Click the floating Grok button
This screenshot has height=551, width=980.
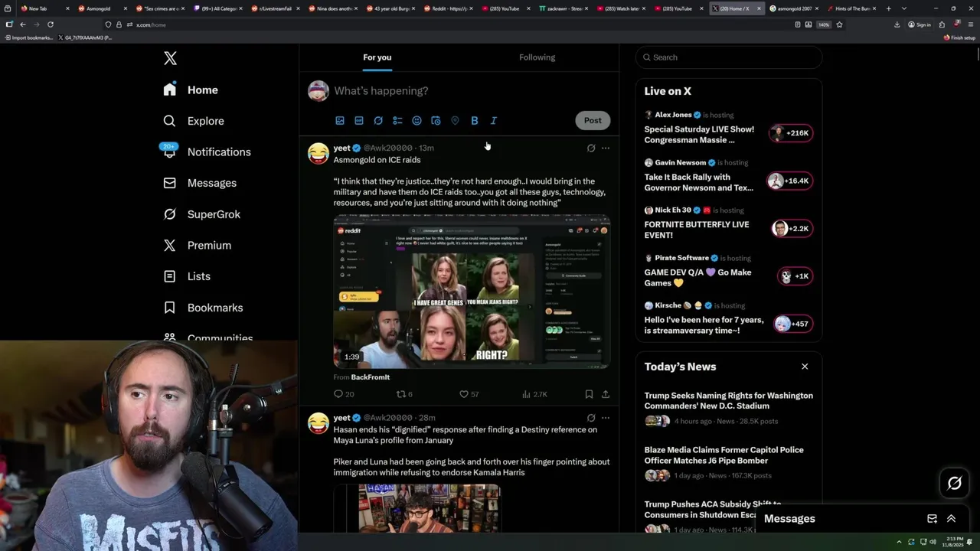(955, 483)
